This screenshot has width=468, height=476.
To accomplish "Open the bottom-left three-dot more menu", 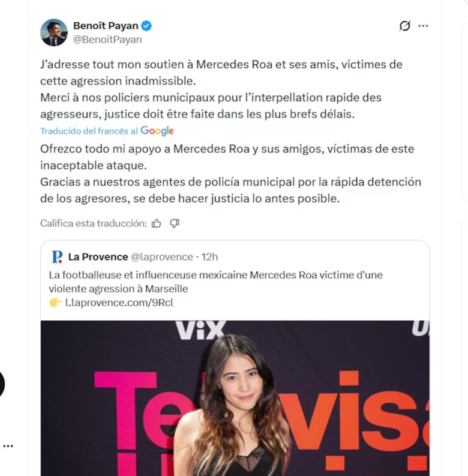I will tap(8, 446).
